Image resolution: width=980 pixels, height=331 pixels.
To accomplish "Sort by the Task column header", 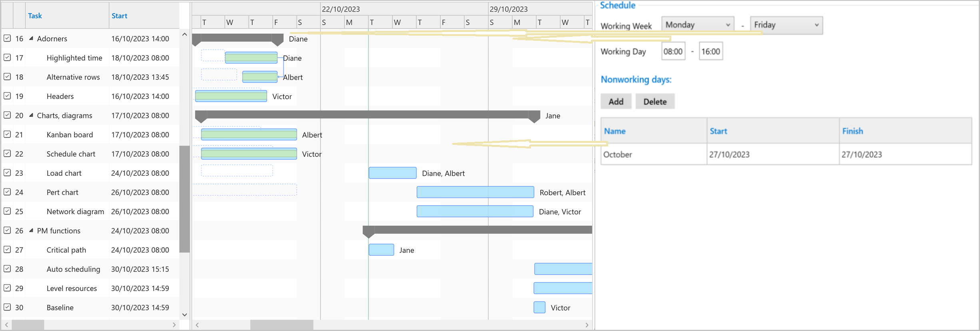I will [35, 16].
